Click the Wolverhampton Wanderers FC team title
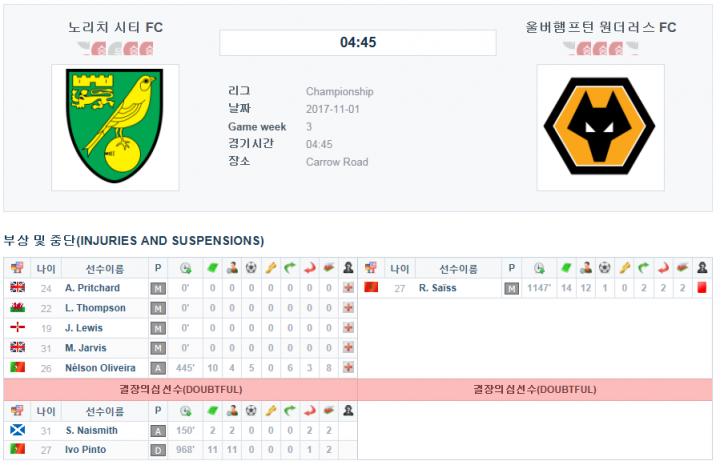 pyautogui.click(x=601, y=27)
